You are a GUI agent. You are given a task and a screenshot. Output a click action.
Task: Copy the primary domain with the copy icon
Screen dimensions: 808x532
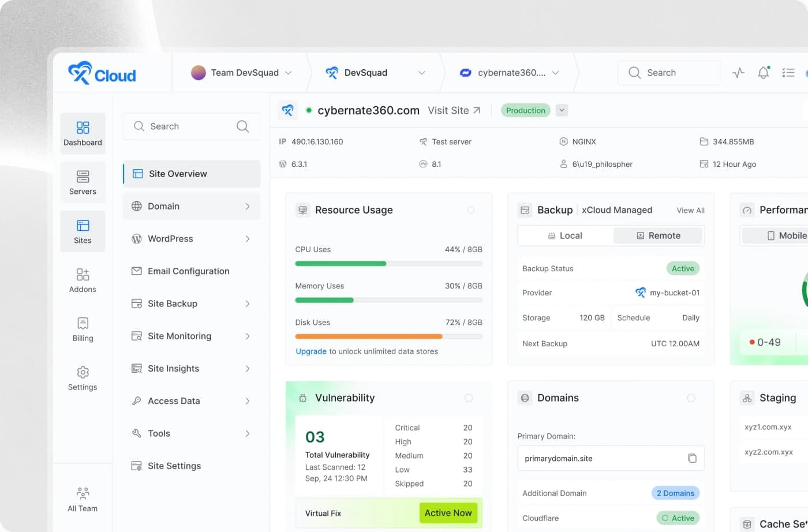click(692, 458)
